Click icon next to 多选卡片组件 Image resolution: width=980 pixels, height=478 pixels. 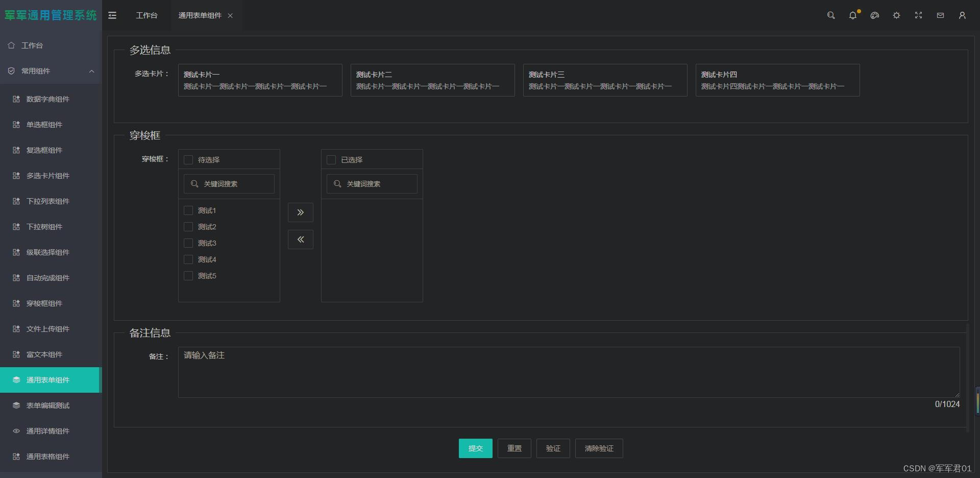pyautogui.click(x=16, y=176)
